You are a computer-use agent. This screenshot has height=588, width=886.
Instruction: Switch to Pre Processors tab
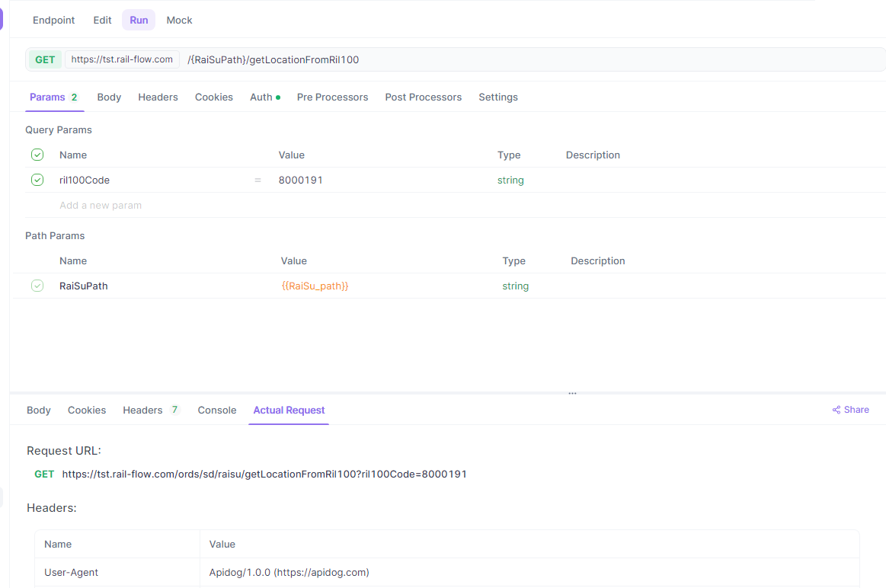coord(332,97)
